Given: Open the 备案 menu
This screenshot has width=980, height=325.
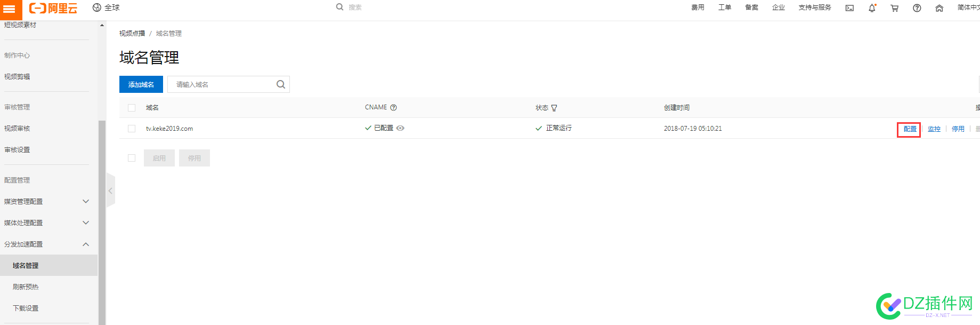Looking at the screenshot, I should pyautogui.click(x=751, y=7).
